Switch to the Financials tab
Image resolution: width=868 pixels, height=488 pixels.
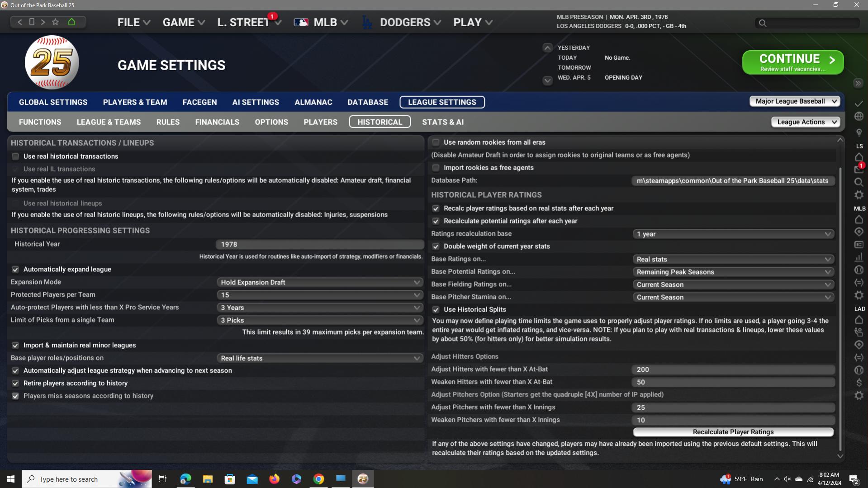point(217,122)
